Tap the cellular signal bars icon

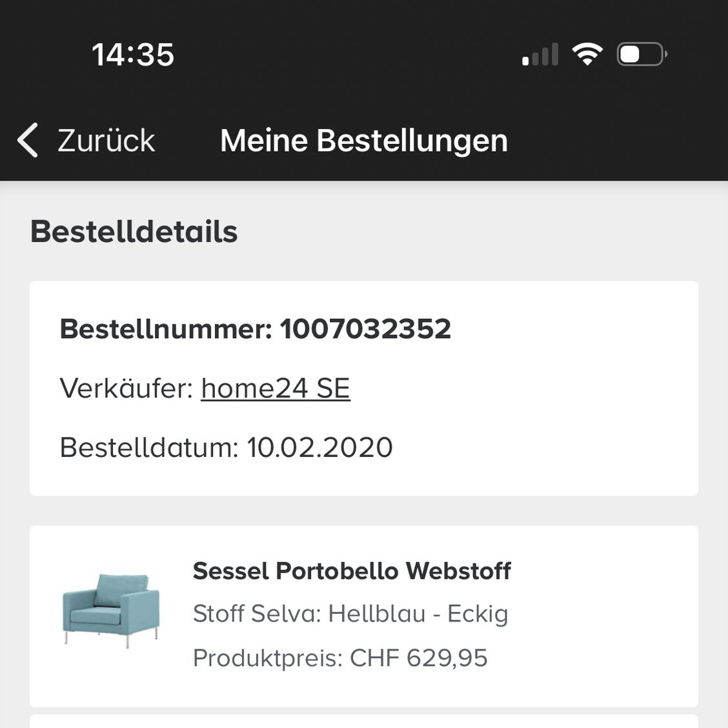[540, 54]
